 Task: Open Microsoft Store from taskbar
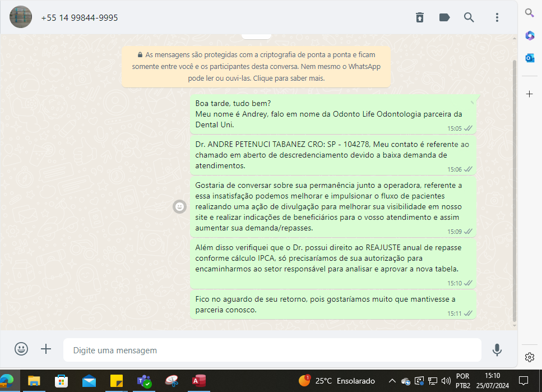pos(61,381)
